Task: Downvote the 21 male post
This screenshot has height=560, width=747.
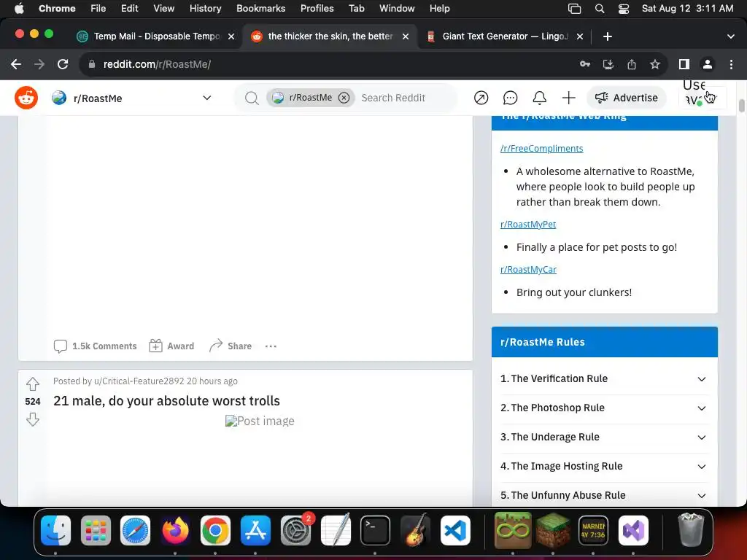Action: [32, 419]
